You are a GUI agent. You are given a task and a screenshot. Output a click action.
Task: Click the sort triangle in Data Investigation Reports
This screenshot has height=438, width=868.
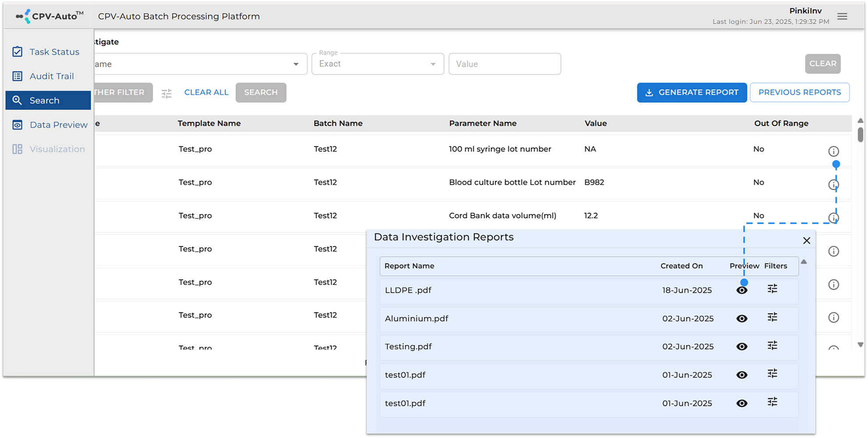(x=804, y=261)
